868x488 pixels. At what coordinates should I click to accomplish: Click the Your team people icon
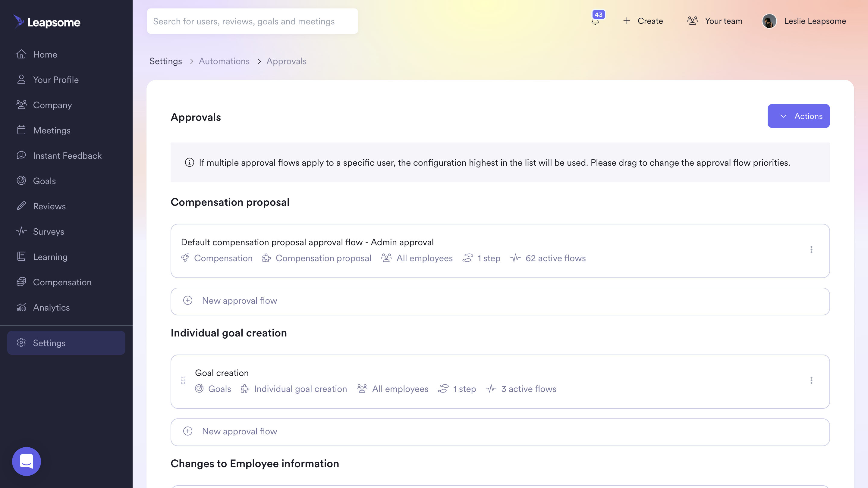[693, 21]
